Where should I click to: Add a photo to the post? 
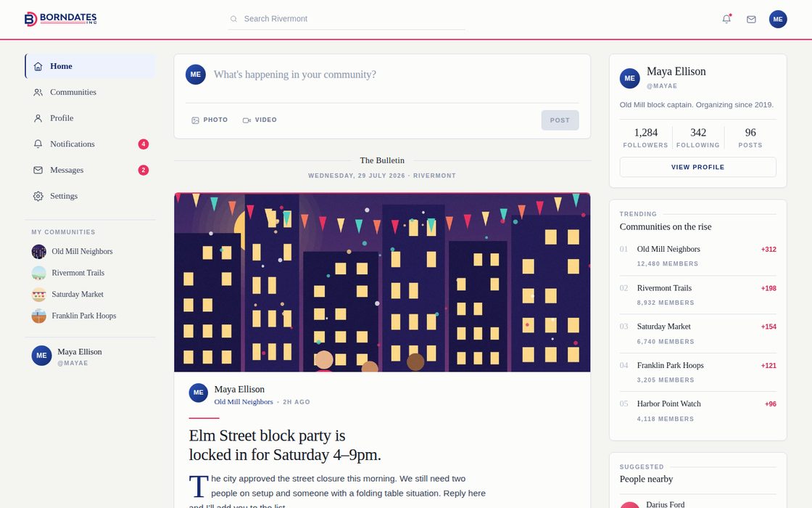[210, 120]
